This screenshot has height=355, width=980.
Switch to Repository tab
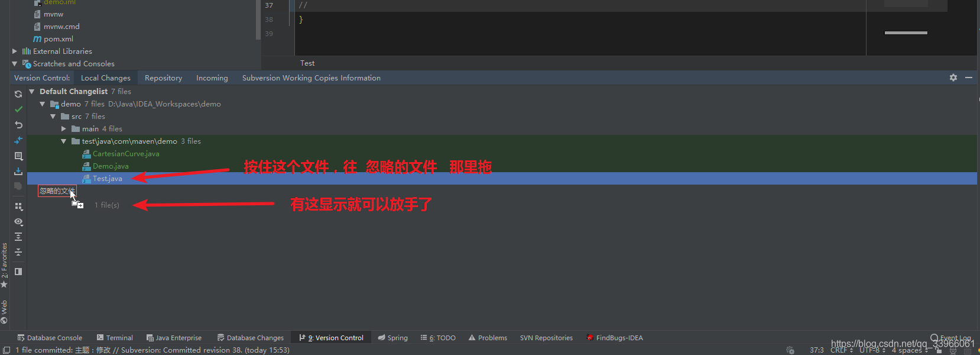click(163, 78)
